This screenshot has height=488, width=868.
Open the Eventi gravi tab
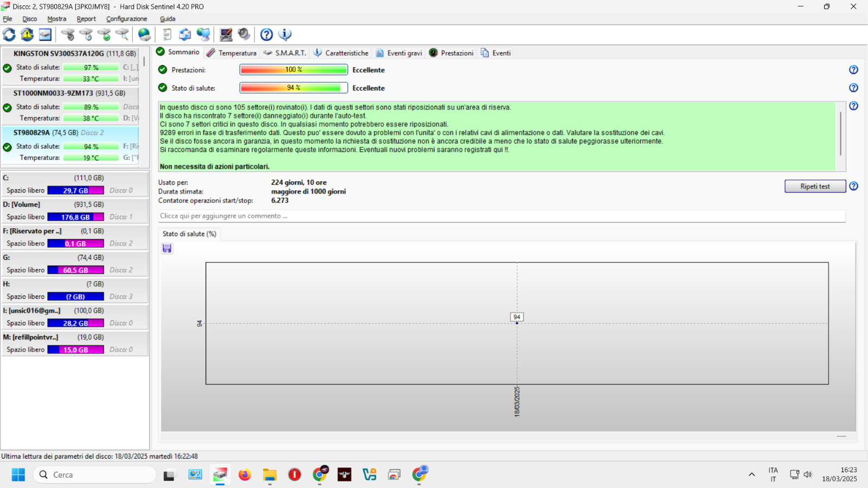pyautogui.click(x=399, y=53)
